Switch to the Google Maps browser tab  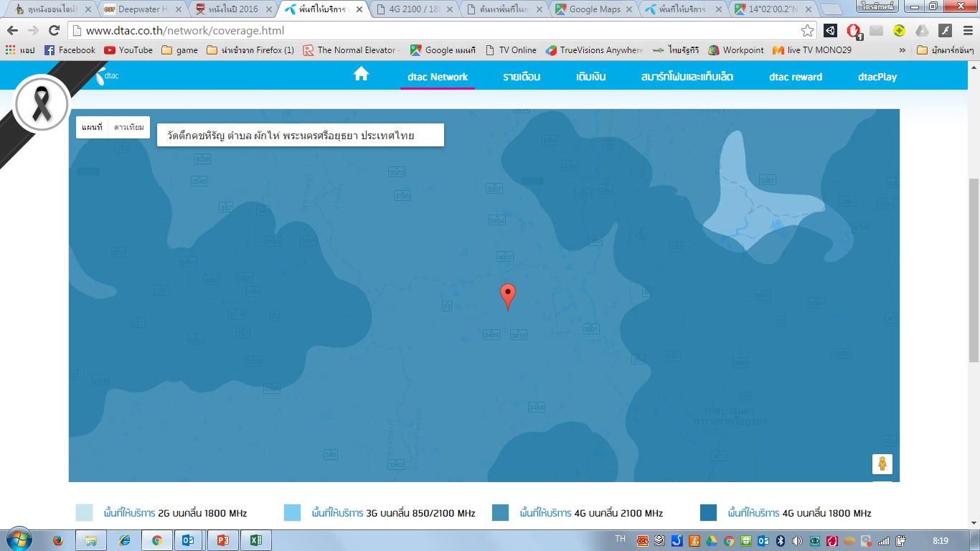593,9
